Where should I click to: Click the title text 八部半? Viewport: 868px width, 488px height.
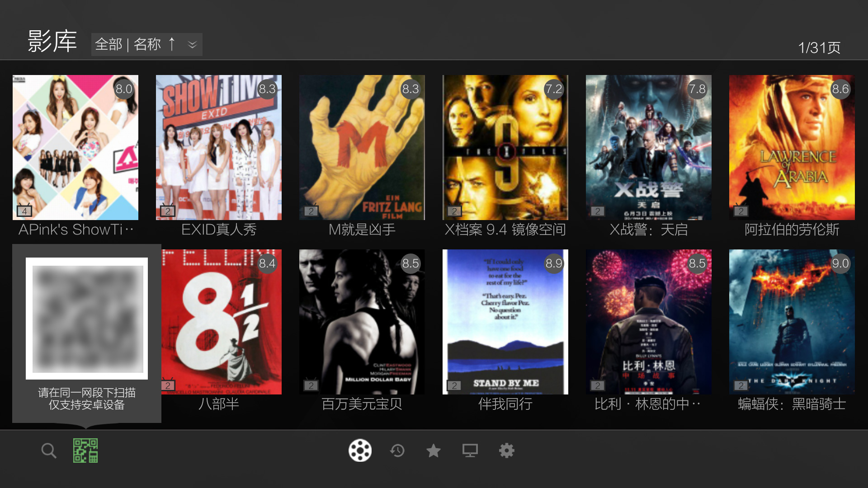tap(219, 404)
